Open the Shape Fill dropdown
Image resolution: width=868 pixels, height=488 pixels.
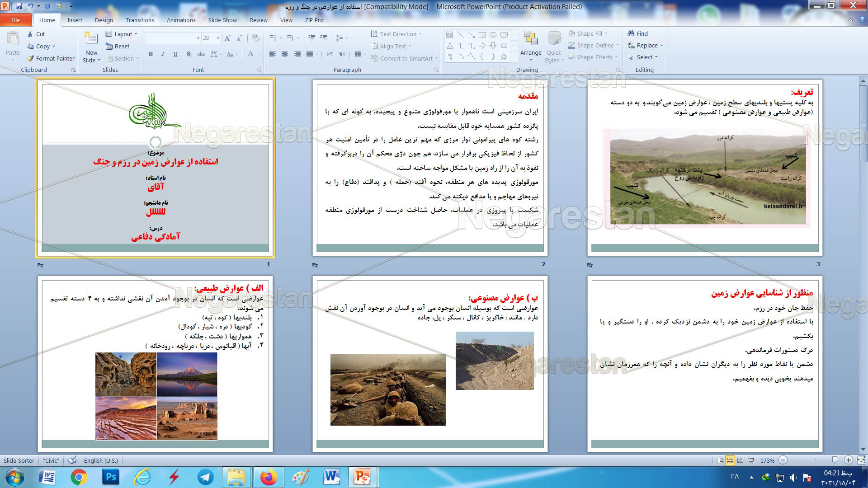(588, 33)
